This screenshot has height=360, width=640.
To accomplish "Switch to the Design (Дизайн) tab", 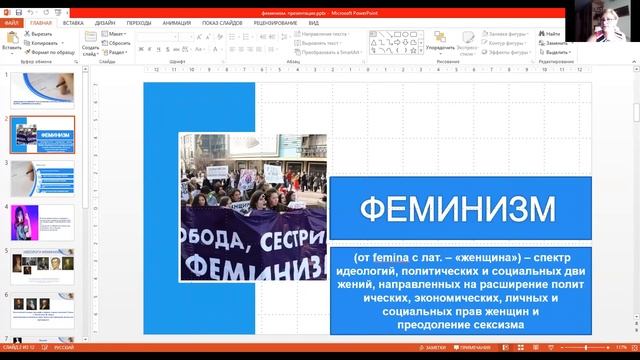I will tap(105, 23).
